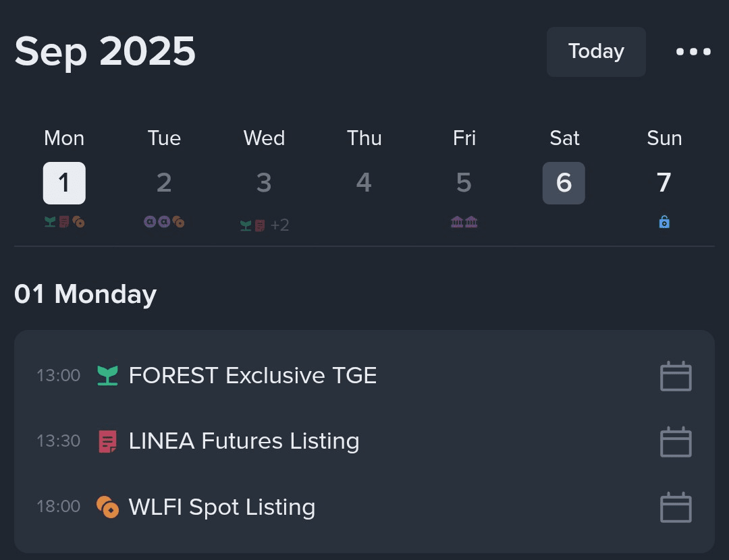The height and width of the screenshot is (560, 729).
Task: Add LINEA Futures Listing to calendar
Action: [676, 442]
